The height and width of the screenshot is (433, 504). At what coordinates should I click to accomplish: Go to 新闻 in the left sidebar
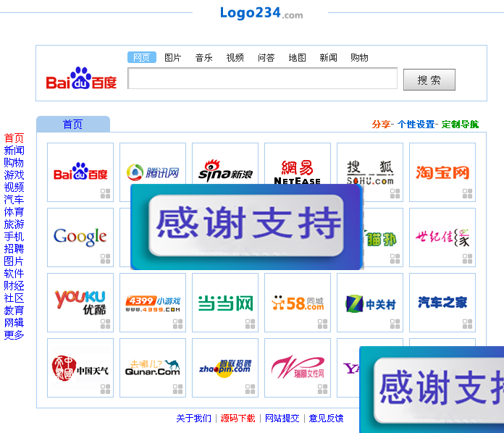[x=14, y=151]
